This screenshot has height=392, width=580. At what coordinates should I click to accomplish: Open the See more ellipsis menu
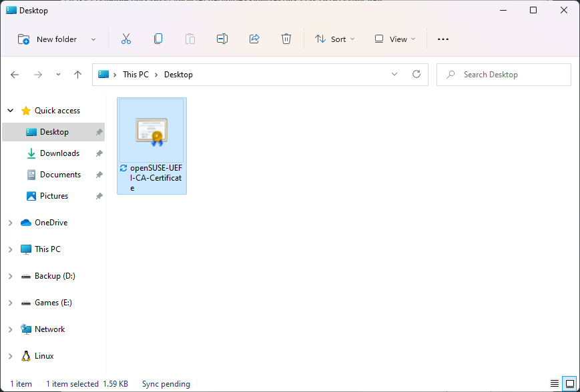(x=443, y=39)
